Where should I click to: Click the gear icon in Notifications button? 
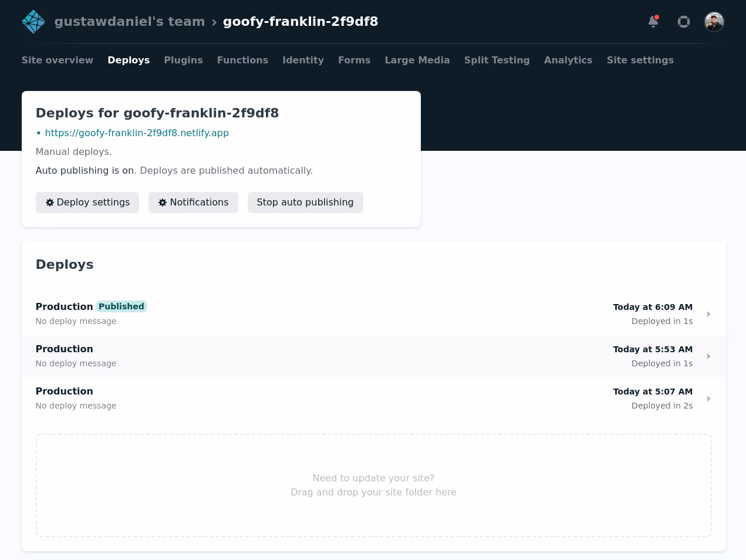click(163, 203)
